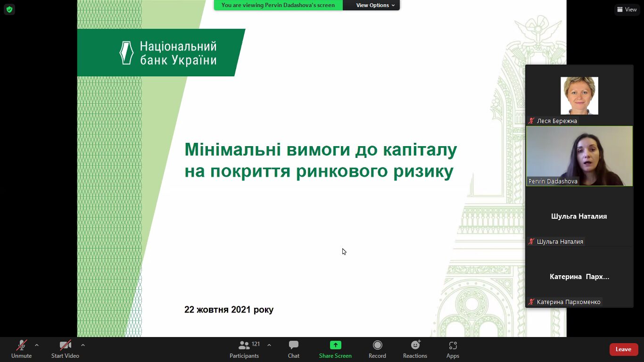Leave the meeting with the red Leave button
Screen dimensions: 644x362
[x=624, y=349]
